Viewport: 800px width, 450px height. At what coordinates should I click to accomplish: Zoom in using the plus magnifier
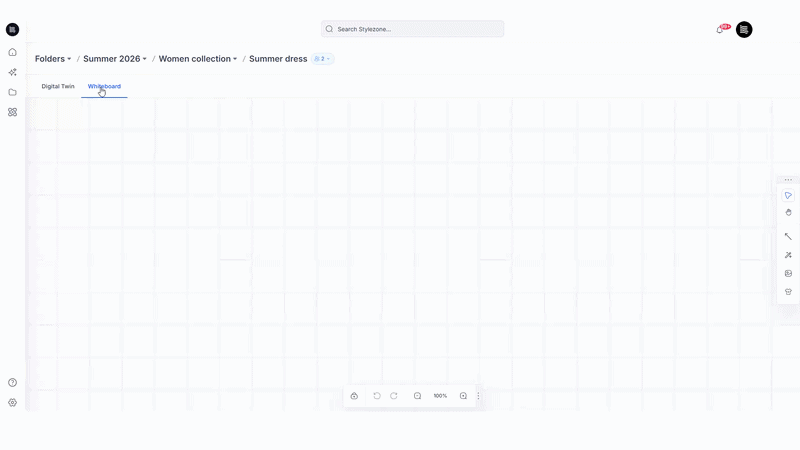coord(463,396)
